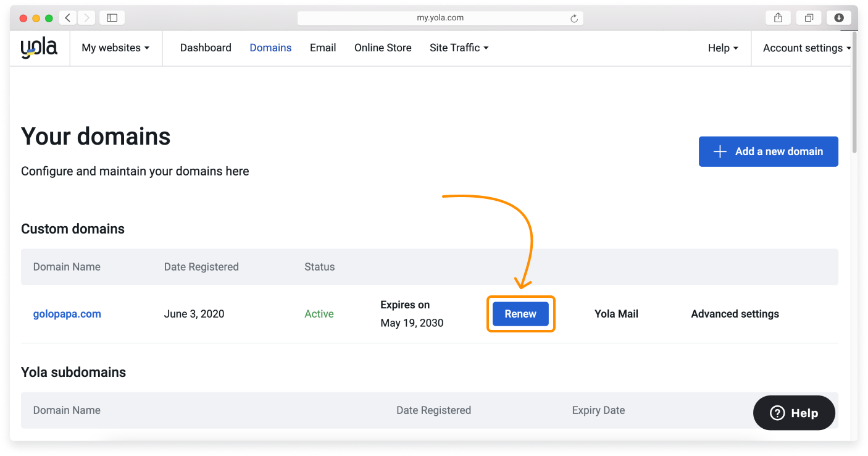Viewport: 868px width, 456px height.
Task: Click Safari forward arrow button
Action: tap(86, 18)
